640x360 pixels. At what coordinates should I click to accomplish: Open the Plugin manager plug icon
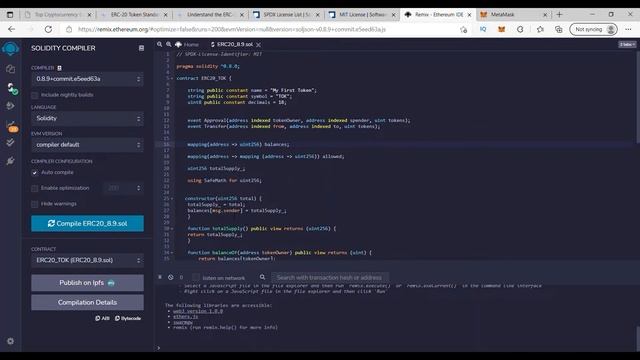click(x=11, y=161)
